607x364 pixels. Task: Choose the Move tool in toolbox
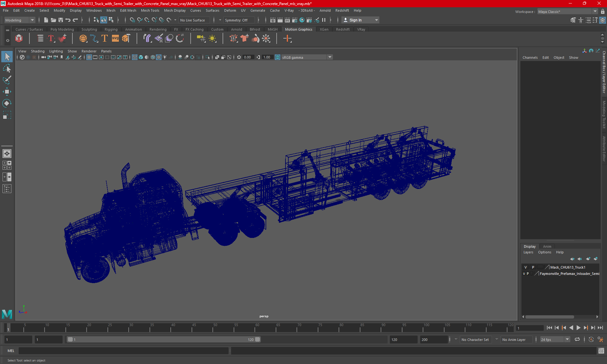(x=7, y=92)
